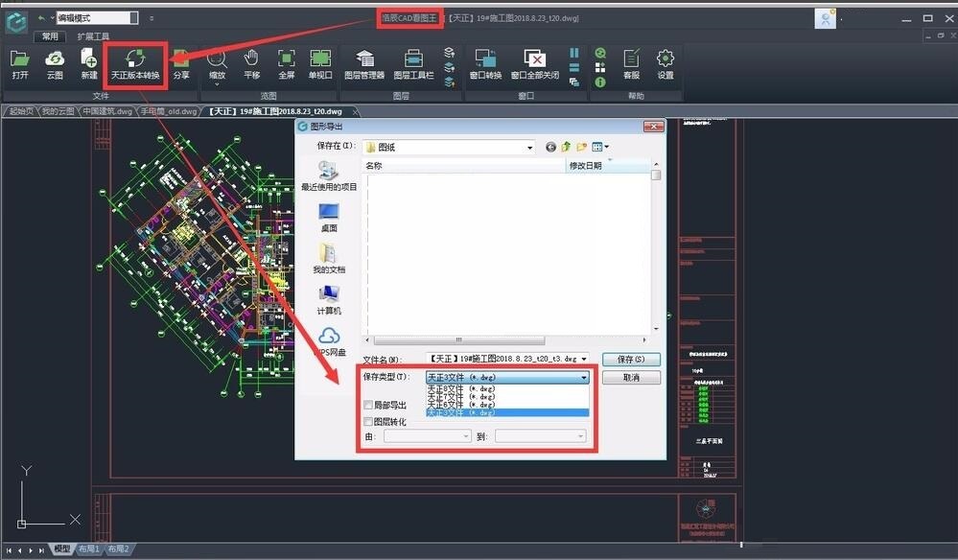Switch to the 中国建筑.dwg document tab
This screenshot has width=958, height=560.
coord(106,111)
